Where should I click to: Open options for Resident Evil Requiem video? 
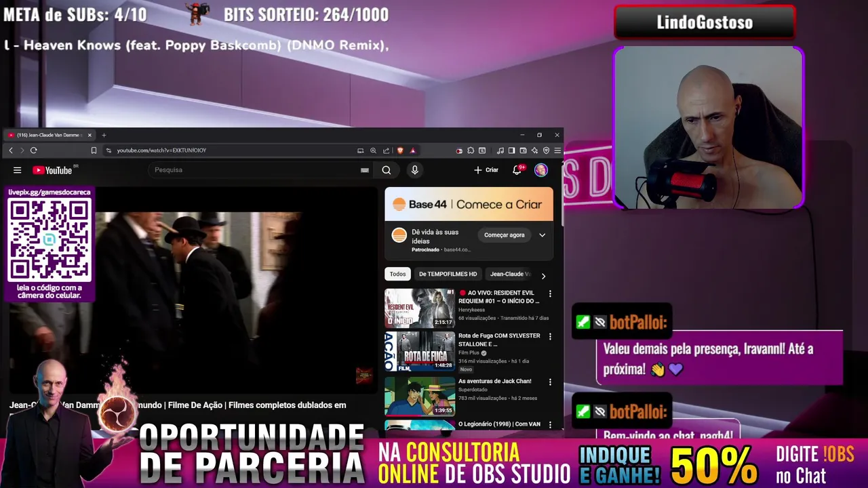(550, 294)
